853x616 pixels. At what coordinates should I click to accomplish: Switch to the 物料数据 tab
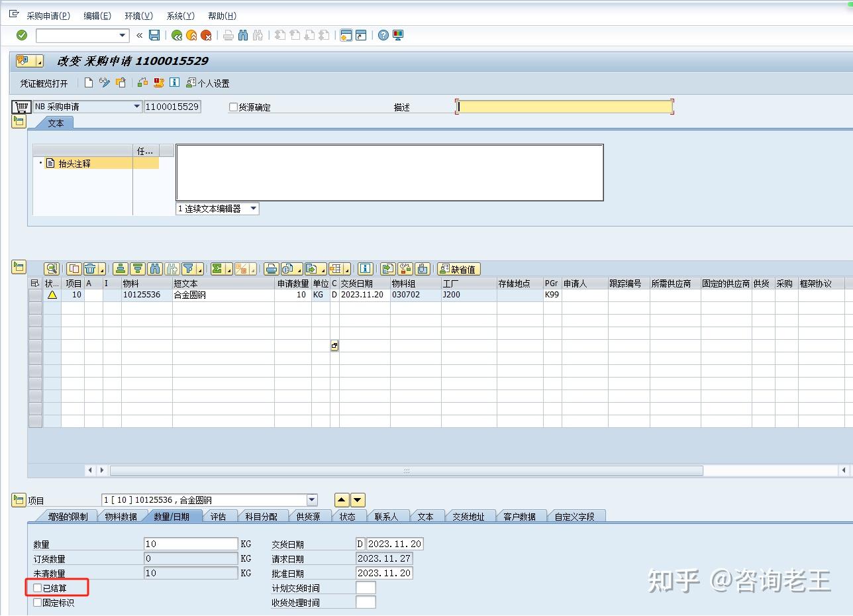click(121, 517)
